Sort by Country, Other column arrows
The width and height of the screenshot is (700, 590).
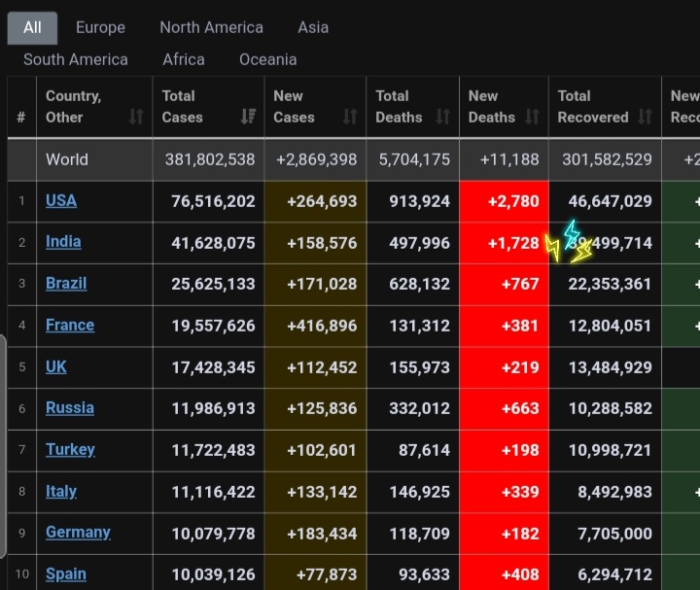coord(136,117)
